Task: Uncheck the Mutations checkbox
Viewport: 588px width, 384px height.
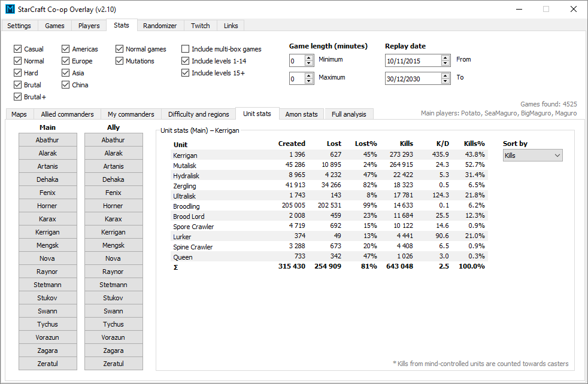Action: coord(120,61)
